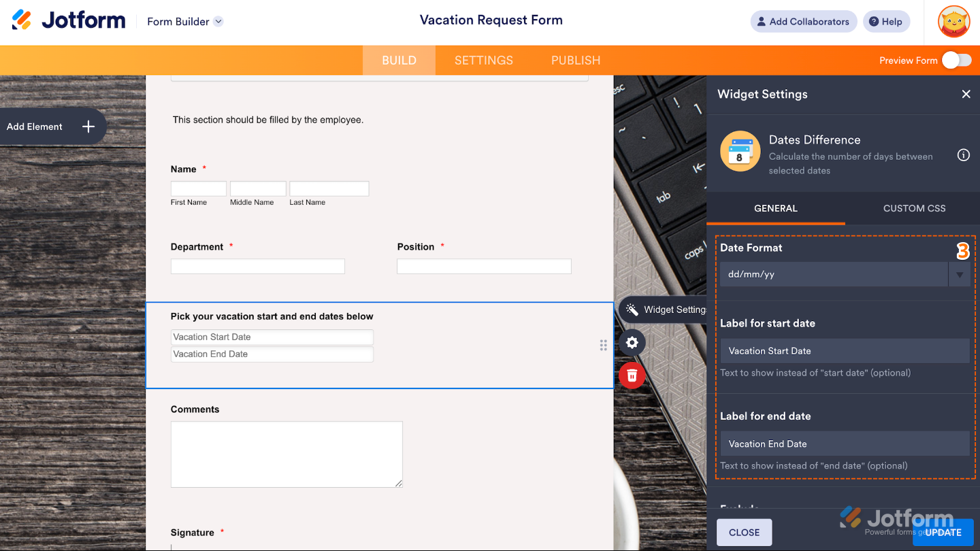Click the info icon for Dates Difference

click(x=963, y=155)
